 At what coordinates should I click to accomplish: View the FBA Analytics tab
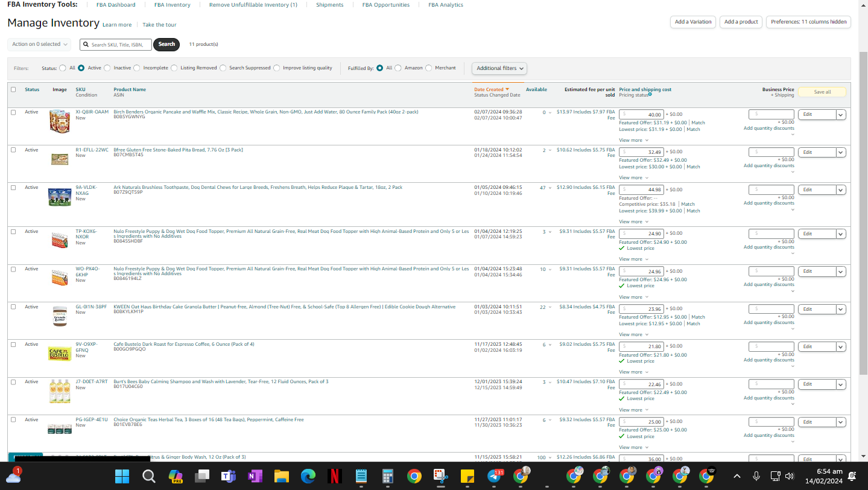click(x=446, y=5)
